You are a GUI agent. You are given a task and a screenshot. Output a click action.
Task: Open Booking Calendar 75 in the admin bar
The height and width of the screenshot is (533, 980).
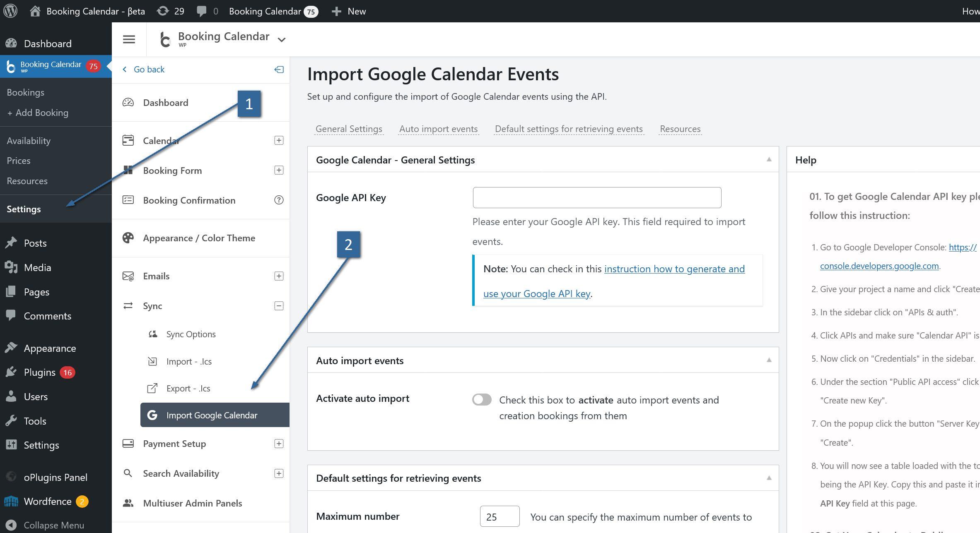[x=273, y=11]
